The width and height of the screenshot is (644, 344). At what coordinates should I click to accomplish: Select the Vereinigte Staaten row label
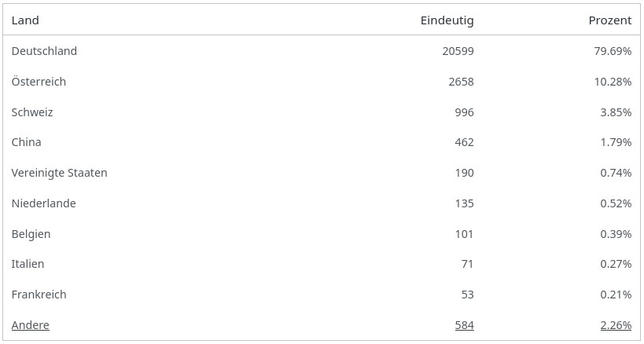point(59,173)
